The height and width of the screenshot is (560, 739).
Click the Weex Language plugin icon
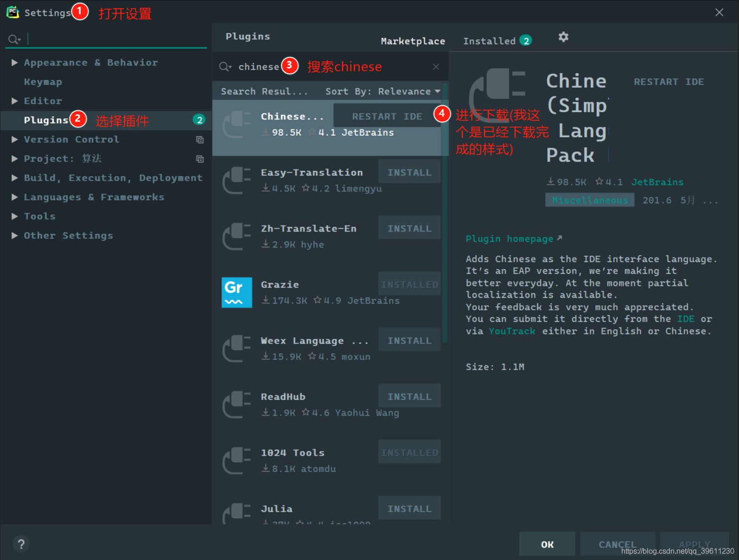[237, 348]
